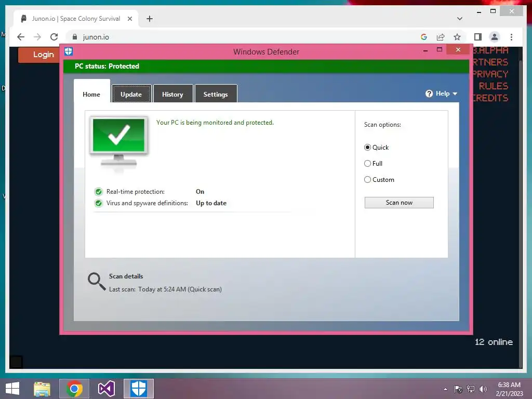
Task: Open Visual Studio from taskbar
Action: coord(106,389)
